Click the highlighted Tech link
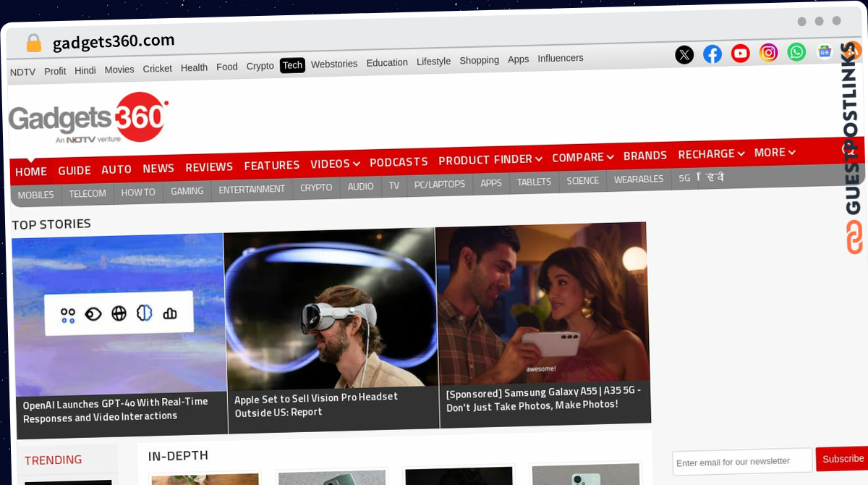 [292, 65]
